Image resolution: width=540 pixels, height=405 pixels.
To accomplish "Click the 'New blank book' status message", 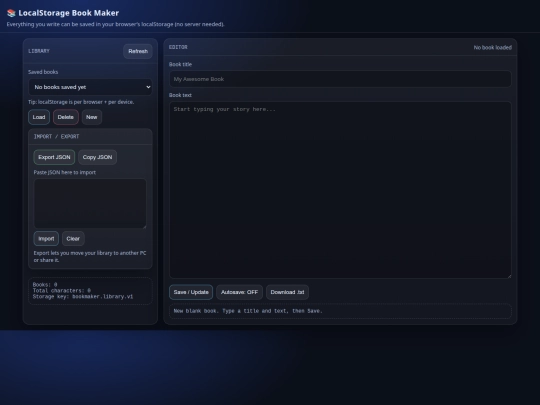I will click(248, 311).
